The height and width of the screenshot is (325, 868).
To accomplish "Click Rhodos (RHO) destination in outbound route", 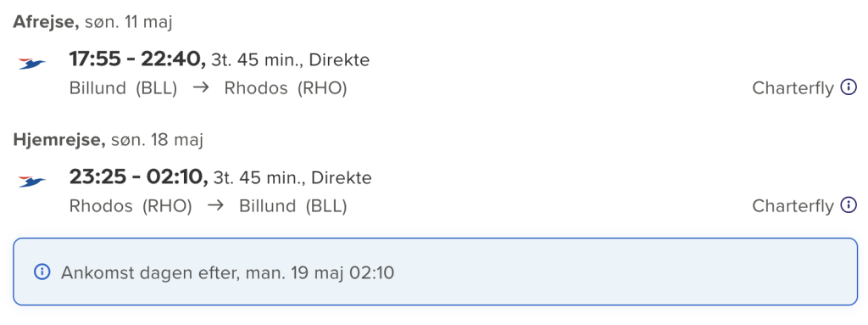I will 285,88.
